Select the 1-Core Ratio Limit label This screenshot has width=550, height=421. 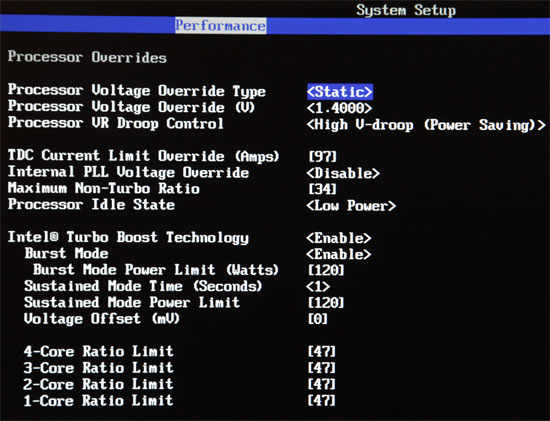[x=99, y=400]
